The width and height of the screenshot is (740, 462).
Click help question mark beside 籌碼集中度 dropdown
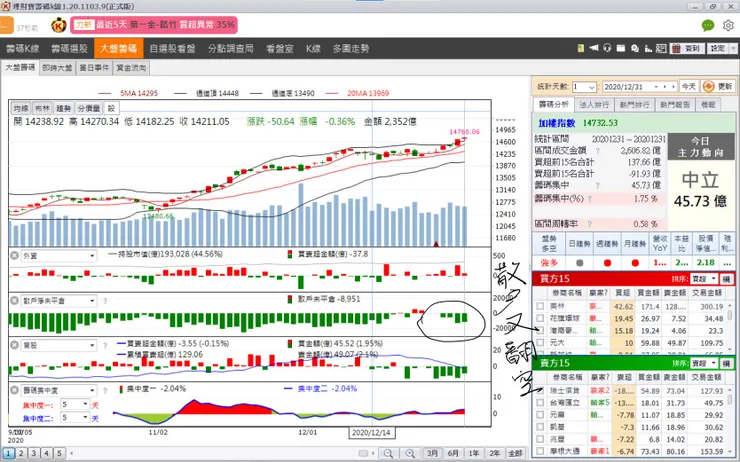click(105, 390)
